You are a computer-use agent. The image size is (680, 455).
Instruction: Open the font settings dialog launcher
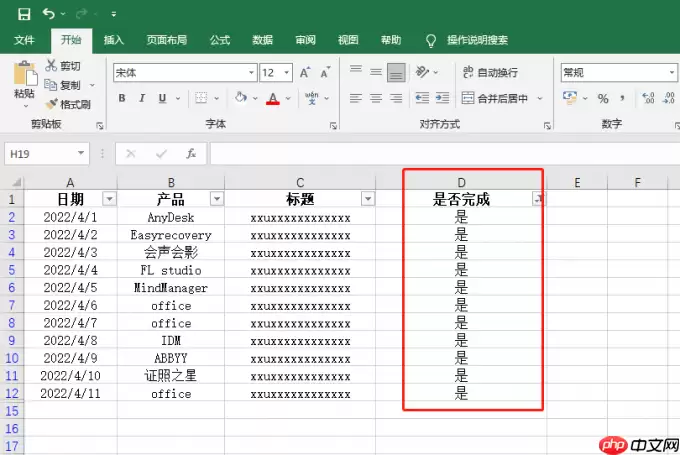(333, 126)
